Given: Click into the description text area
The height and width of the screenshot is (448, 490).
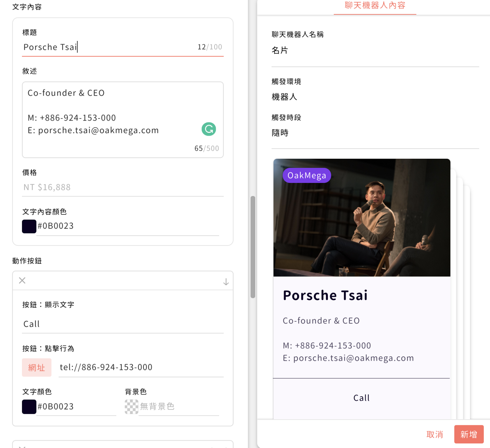Looking at the screenshot, I should tap(123, 120).
